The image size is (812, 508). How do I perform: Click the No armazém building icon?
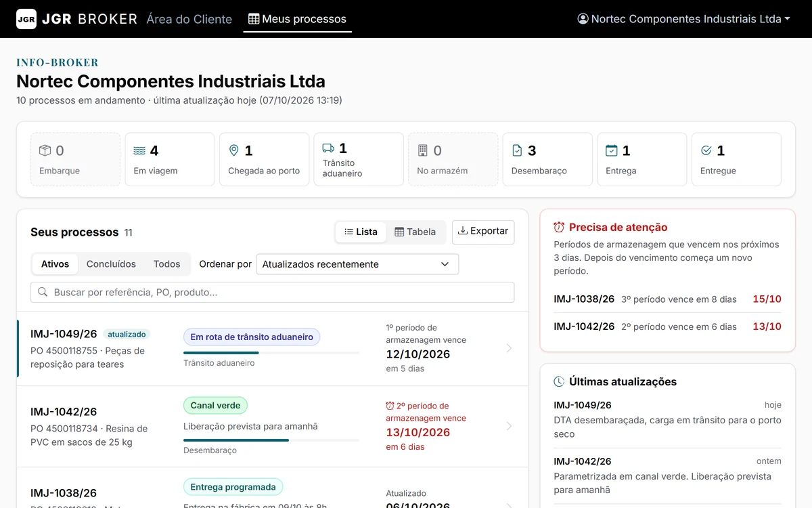pyautogui.click(x=423, y=150)
